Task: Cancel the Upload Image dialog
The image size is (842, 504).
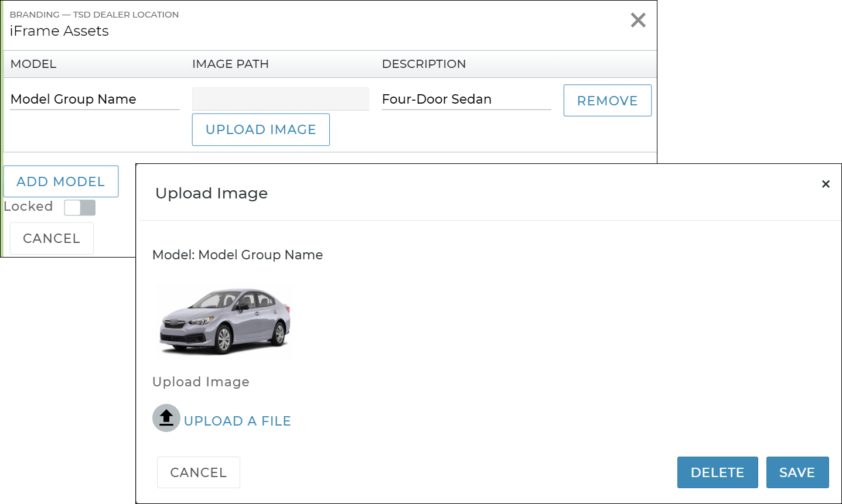Action: (198, 472)
